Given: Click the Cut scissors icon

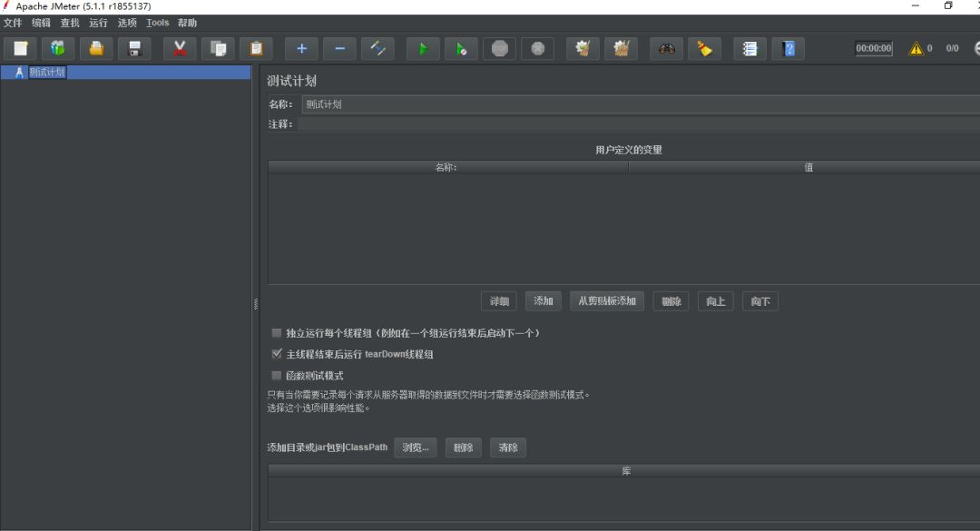Looking at the screenshot, I should [x=180, y=49].
